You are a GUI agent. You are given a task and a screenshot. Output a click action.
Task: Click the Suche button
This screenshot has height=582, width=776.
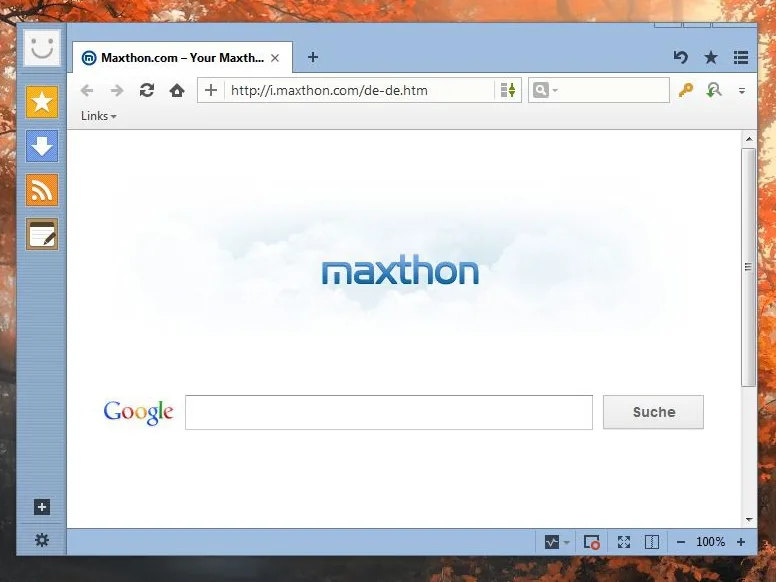tap(653, 412)
